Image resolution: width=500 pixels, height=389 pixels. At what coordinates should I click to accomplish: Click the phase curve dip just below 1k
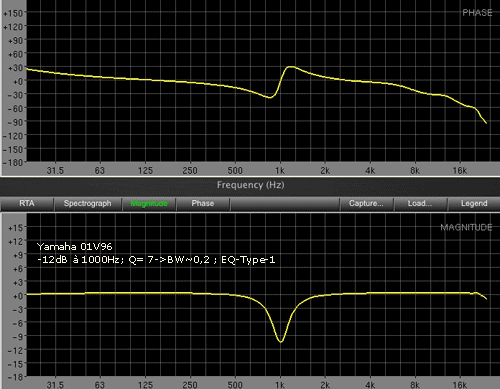[270, 97]
